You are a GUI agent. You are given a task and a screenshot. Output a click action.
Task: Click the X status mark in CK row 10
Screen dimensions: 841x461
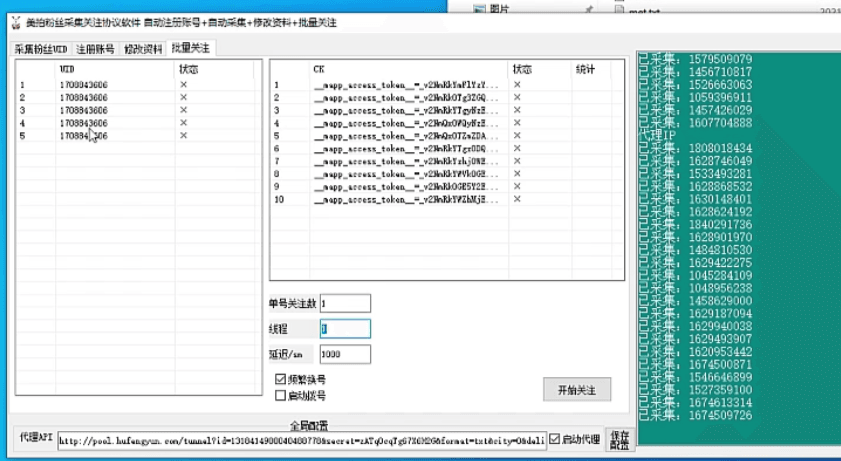coord(517,200)
